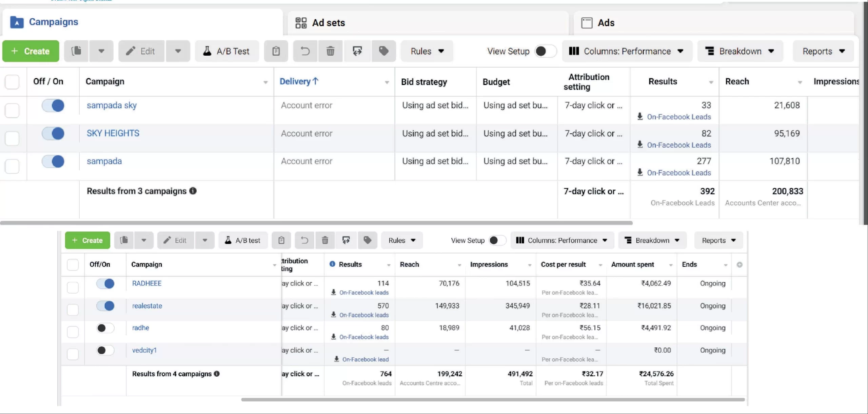The image size is (868, 414).
Task: Expand the top Breakdown dropdown
Action: (740, 51)
